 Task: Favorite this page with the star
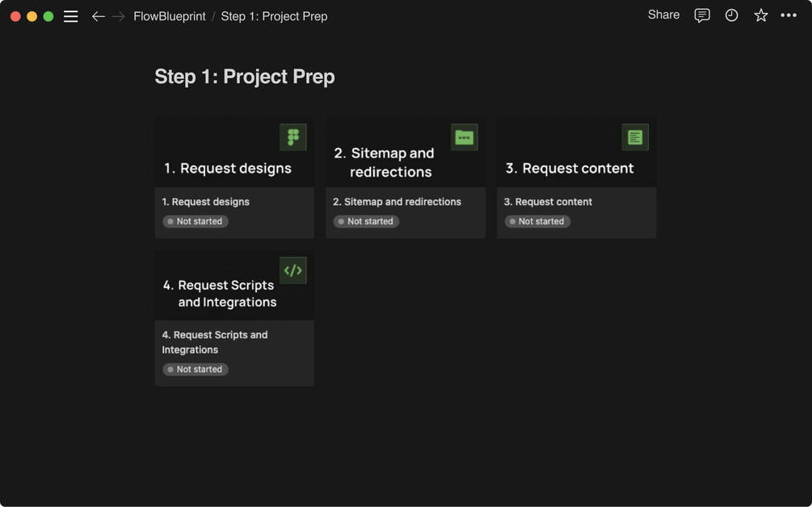pyautogui.click(x=760, y=16)
